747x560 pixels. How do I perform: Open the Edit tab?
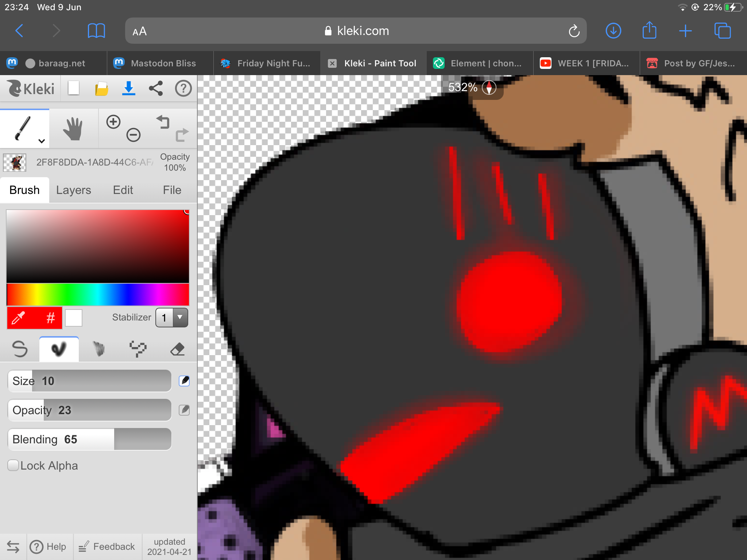(x=123, y=190)
